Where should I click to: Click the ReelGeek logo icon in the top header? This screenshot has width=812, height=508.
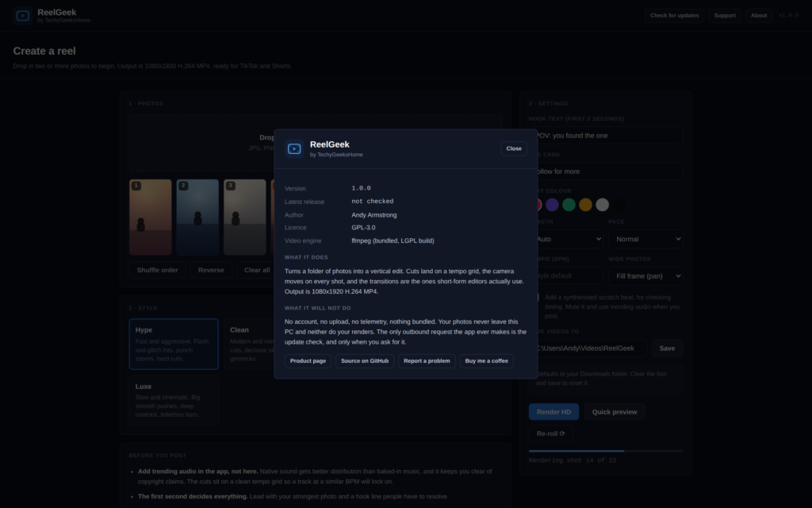[x=23, y=16]
